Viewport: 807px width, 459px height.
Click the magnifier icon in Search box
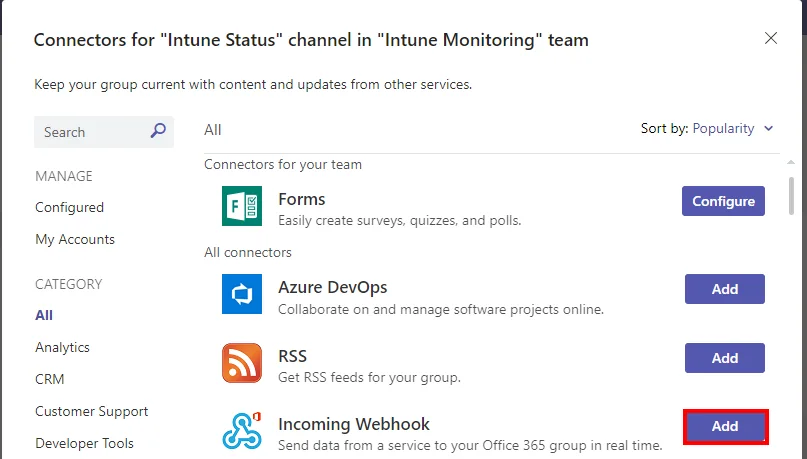click(158, 131)
